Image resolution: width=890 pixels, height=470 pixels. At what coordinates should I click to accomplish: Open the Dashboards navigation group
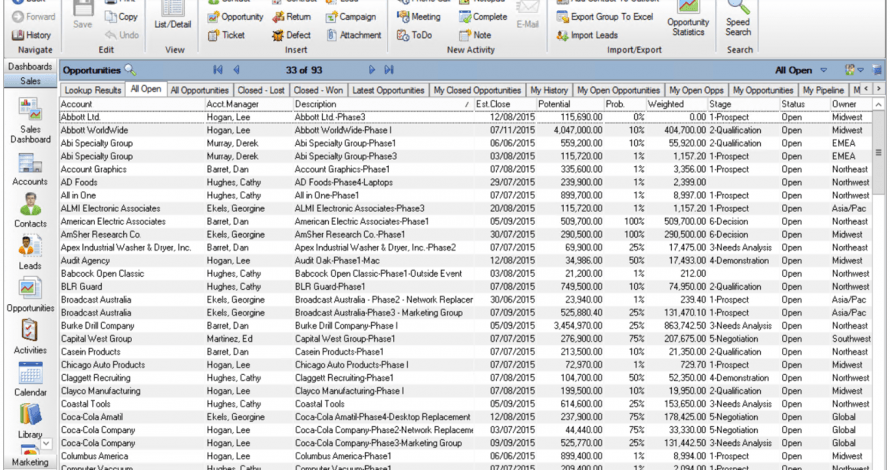click(x=30, y=66)
